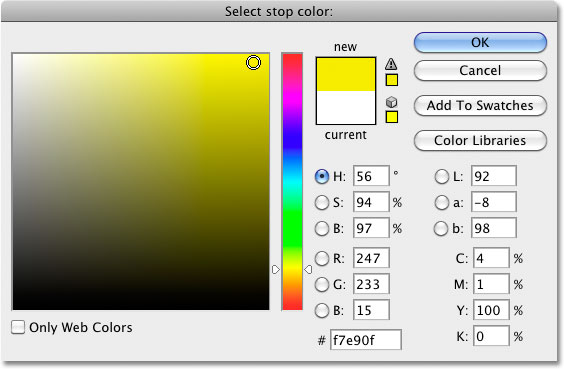The width and height of the screenshot is (564, 369).
Task: Click the left hue slider arrow
Action: click(x=276, y=269)
